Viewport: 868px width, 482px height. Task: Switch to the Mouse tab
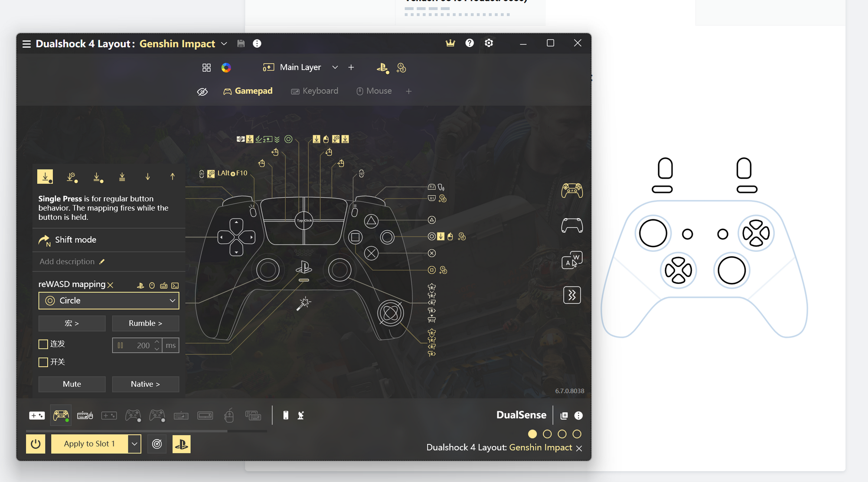[x=374, y=91]
